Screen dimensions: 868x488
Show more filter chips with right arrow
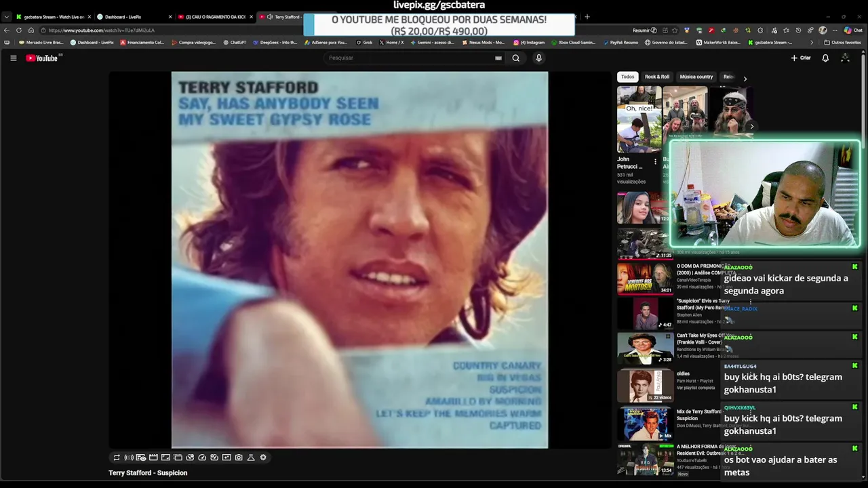point(745,79)
